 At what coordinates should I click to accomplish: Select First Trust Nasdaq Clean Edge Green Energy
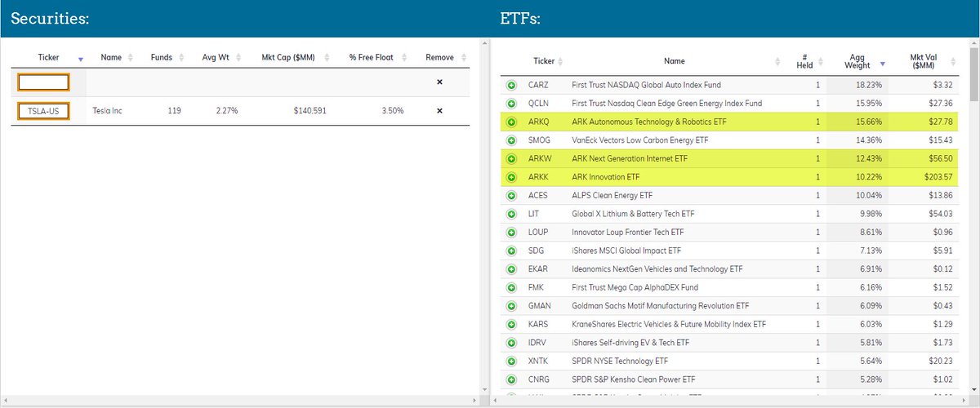pos(667,104)
